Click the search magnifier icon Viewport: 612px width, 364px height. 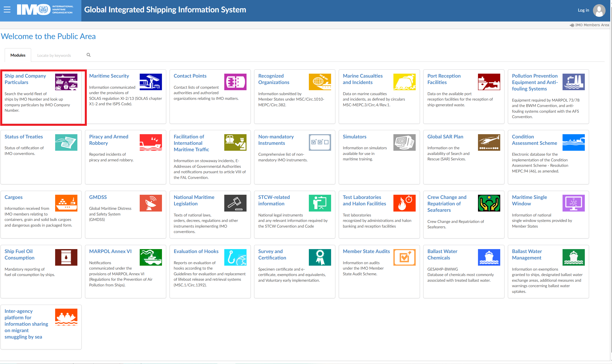click(89, 55)
